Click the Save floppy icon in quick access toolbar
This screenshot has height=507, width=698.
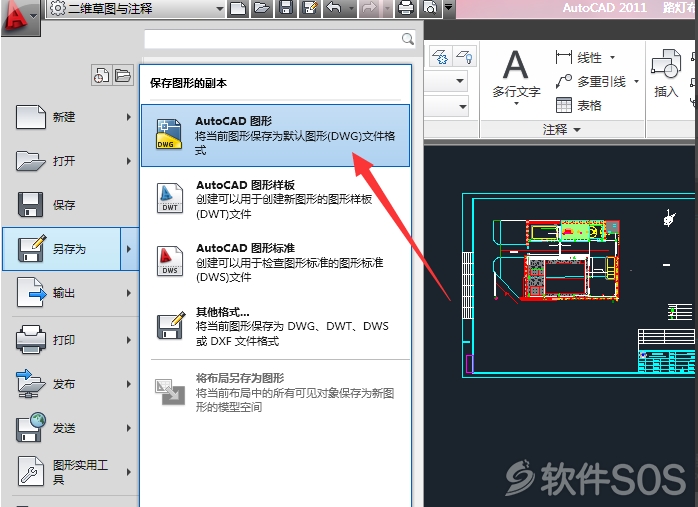(286, 8)
